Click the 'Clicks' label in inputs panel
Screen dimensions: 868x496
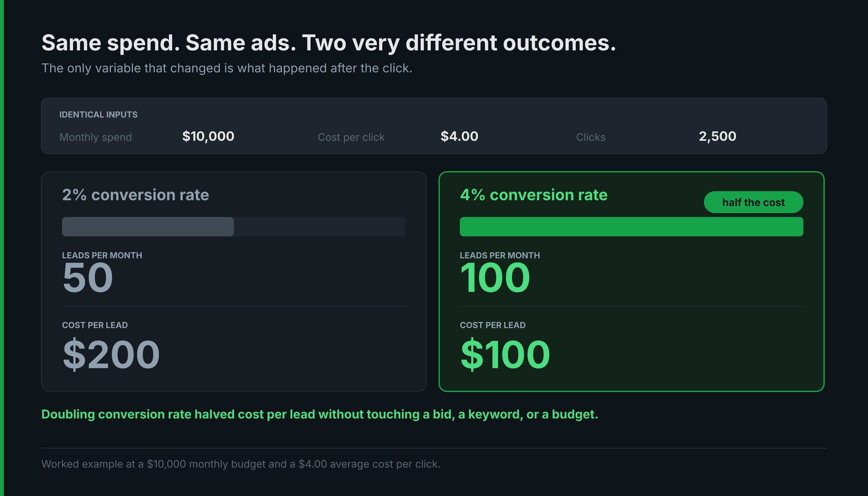click(x=590, y=137)
